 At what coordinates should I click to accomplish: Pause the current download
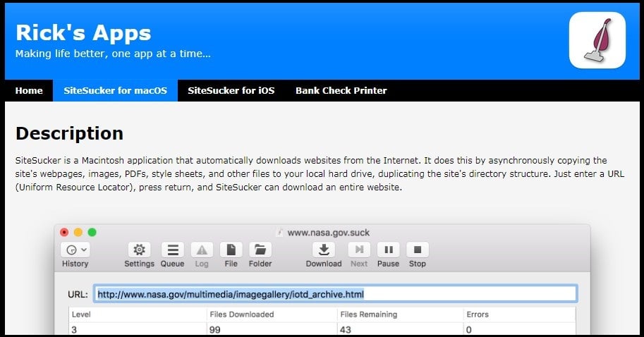[388, 250]
